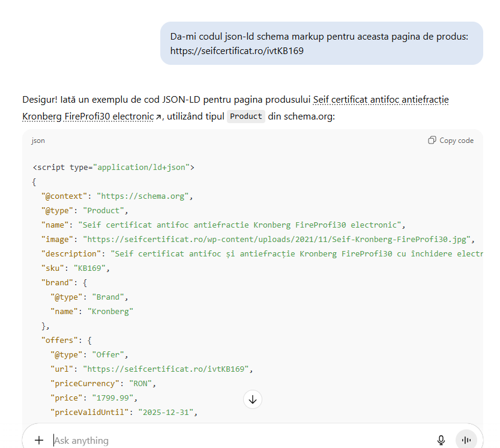Click the "Kronberg" brand name value
500x448 pixels.
(x=110, y=312)
